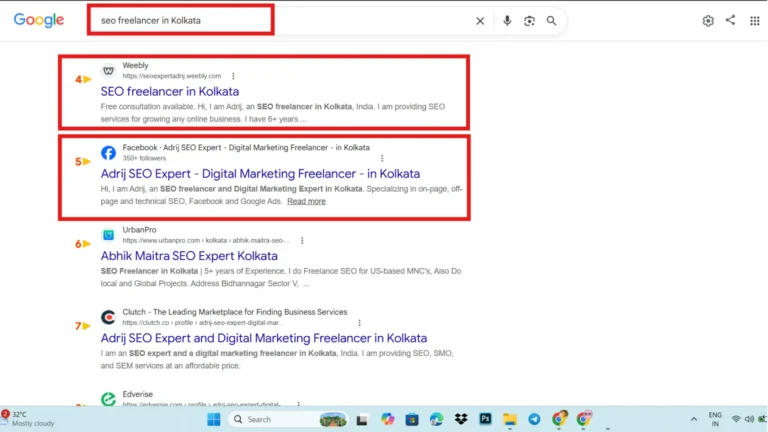Show hidden system tray icons

point(694,420)
